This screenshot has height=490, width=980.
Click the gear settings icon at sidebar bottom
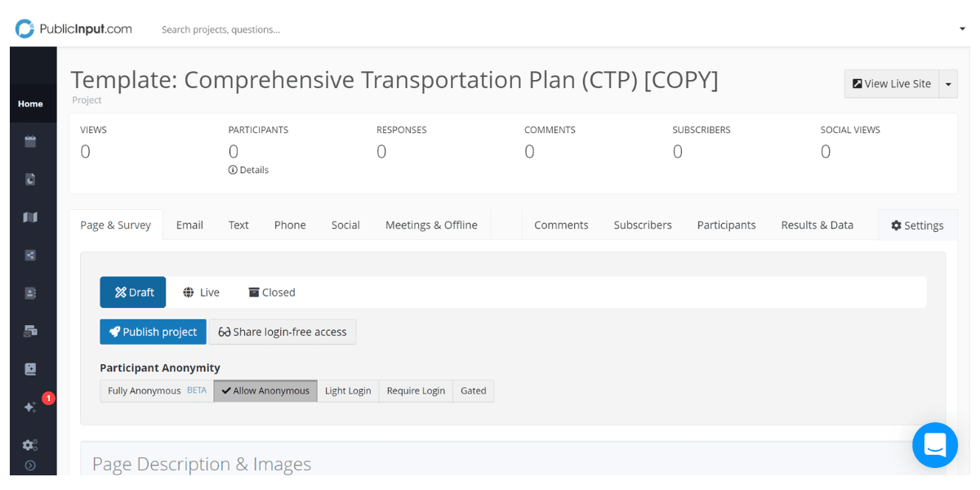click(28, 444)
